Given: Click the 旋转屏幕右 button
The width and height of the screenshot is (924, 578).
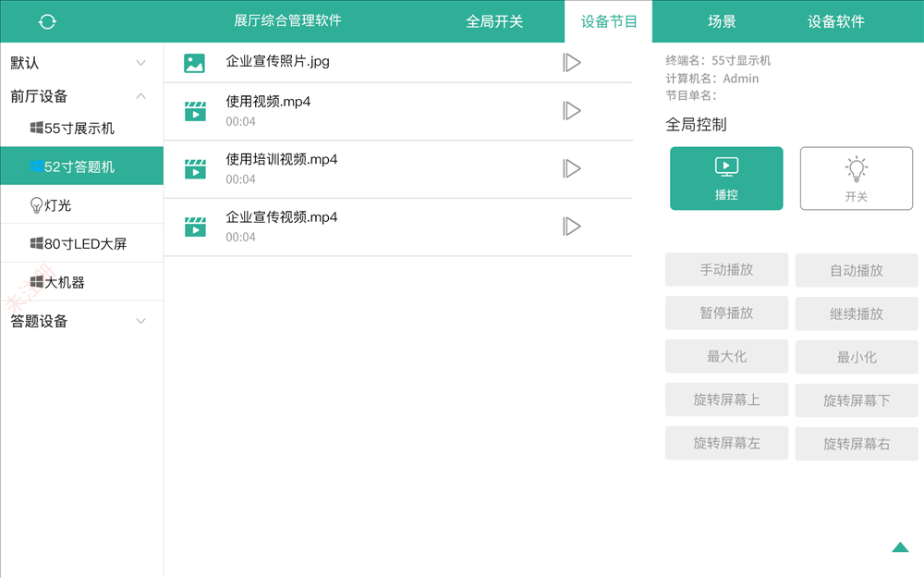Looking at the screenshot, I should click(x=857, y=444).
